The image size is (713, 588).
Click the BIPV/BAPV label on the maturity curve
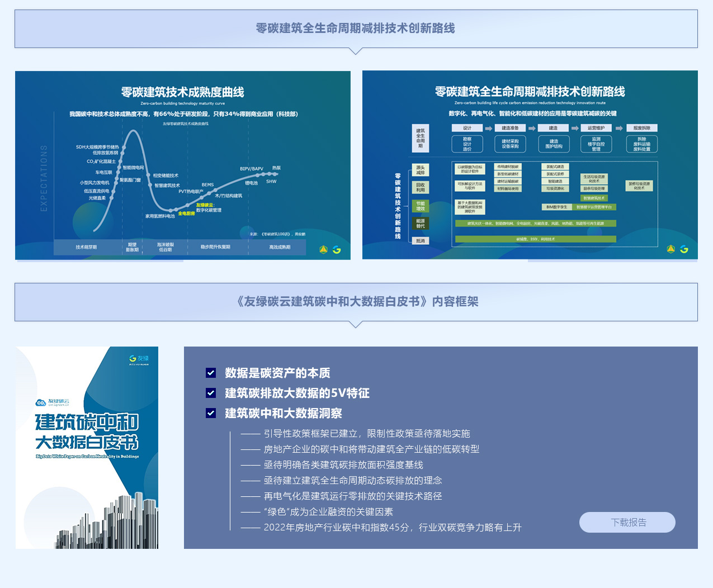point(252,169)
